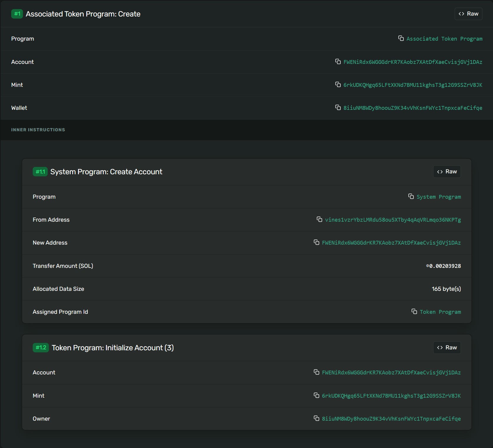The height and width of the screenshot is (448, 493).
Task: Open the System Program link
Action: click(x=439, y=197)
